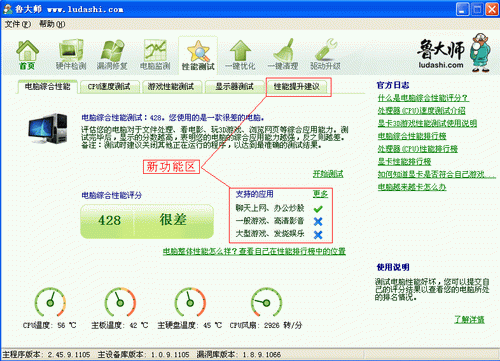The width and height of the screenshot is (500, 361).
Task: Expand supported apps with 更多 link
Action: click(x=320, y=194)
